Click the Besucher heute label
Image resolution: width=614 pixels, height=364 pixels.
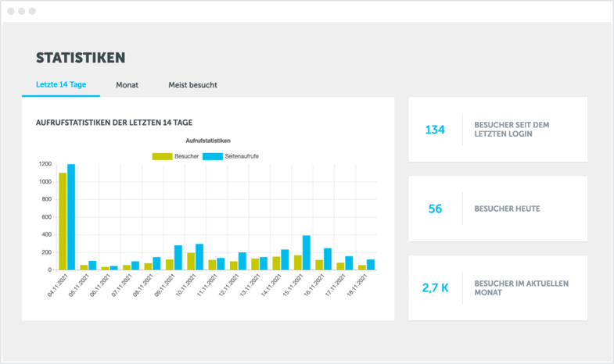pyautogui.click(x=507, y=209)
